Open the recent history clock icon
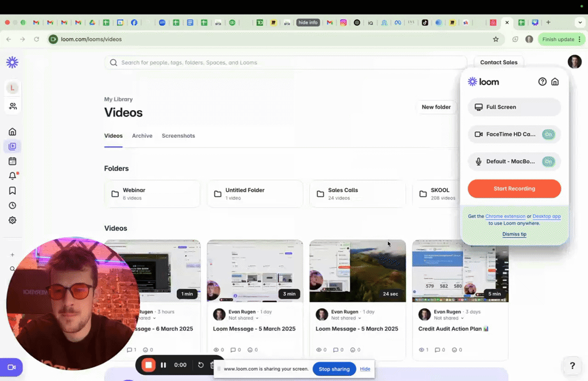588x381 pixels. point(13,205)
